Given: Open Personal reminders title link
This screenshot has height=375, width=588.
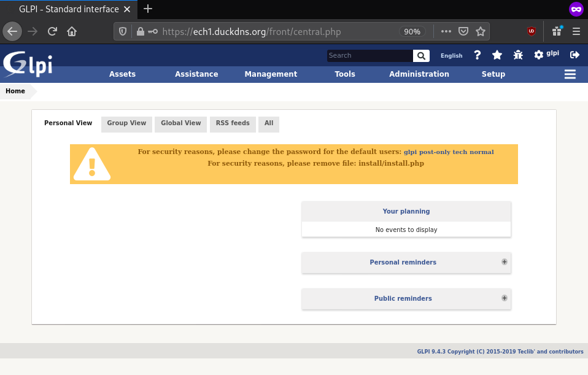Looking at the screenshot, I should click(x=403, y=262).
